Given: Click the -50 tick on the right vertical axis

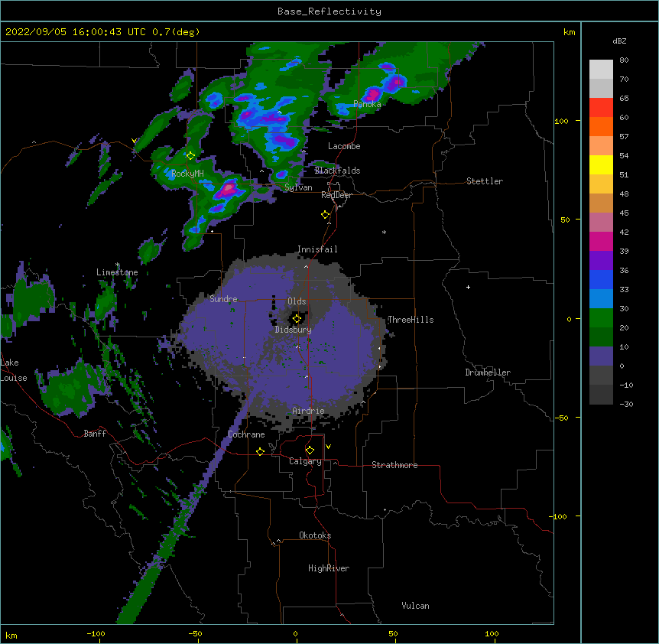Looking at the screenshot, I should point(561,418).
